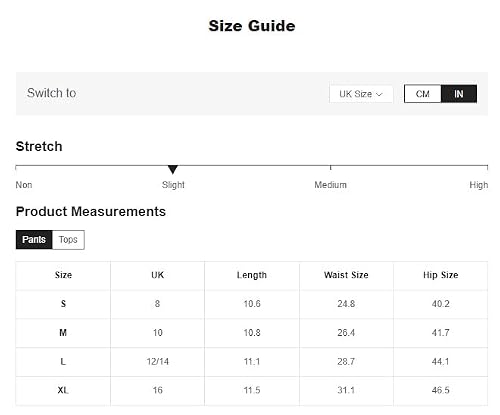Click the 'Slight' stretch label
500x415 pixels.
[x=173, y=185]
